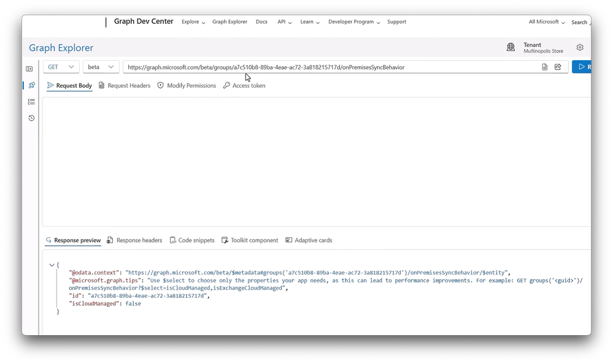The height and width of the screenshot is (364, 613).
Task: Expand the API menu
Action: [x=284, y=22]
